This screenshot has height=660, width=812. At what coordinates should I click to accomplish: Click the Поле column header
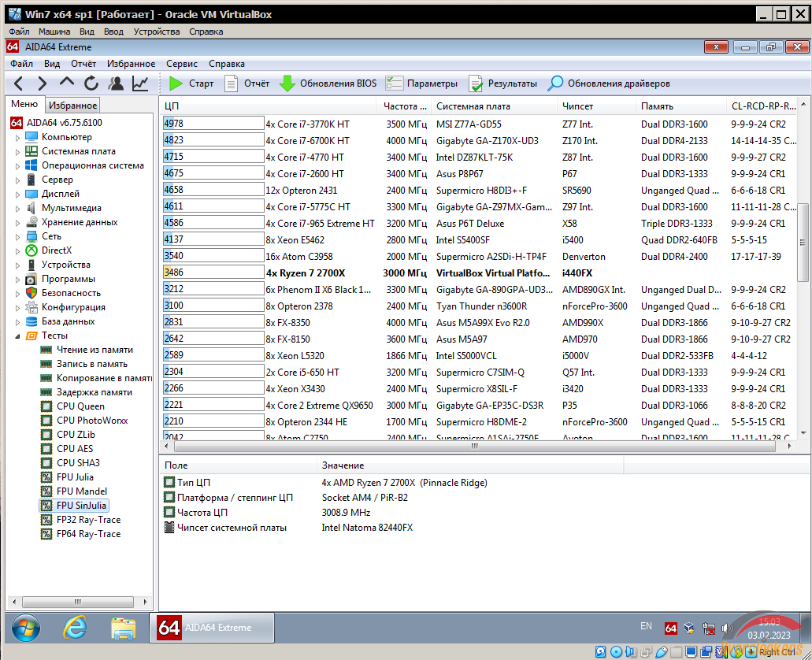click(x=238, y=465)
